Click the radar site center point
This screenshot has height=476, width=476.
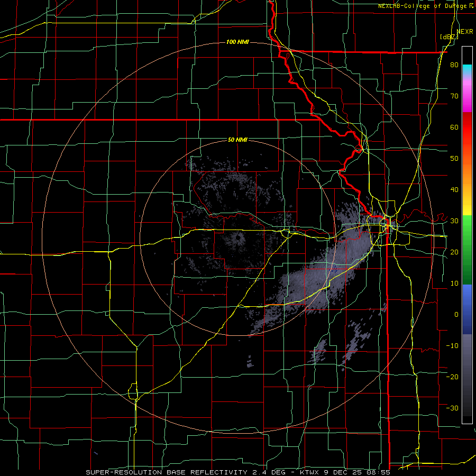(237, 238)
